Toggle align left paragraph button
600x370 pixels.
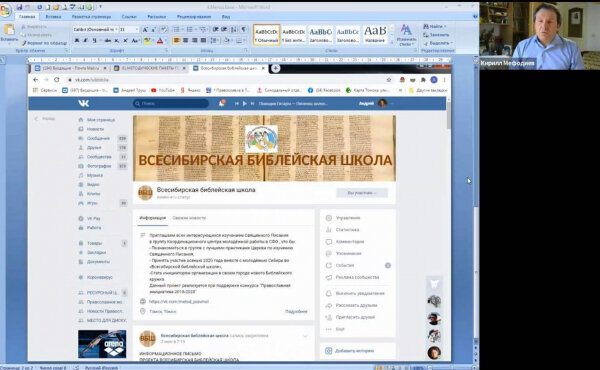click(x=176, y=40)
